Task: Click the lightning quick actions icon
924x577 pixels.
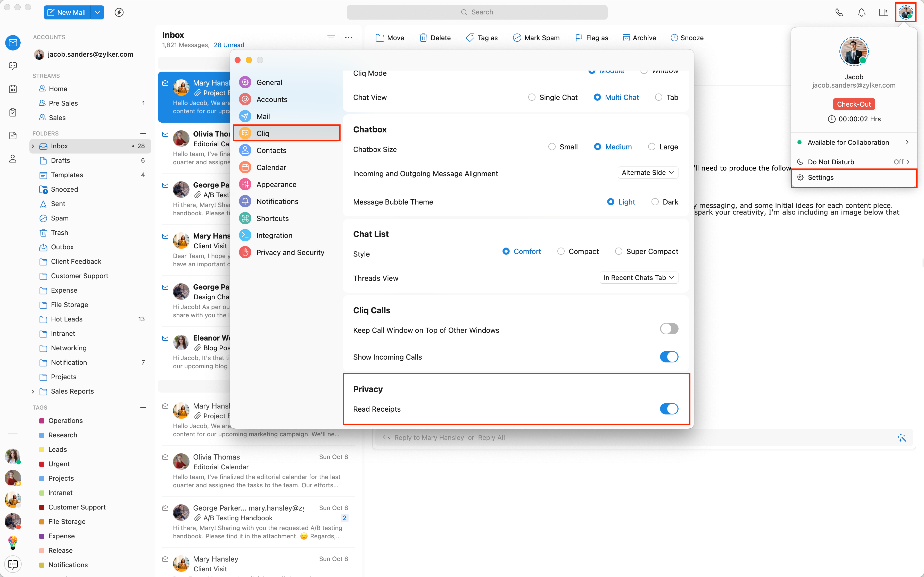Action: pyautogui.click(x=119, y=12)
